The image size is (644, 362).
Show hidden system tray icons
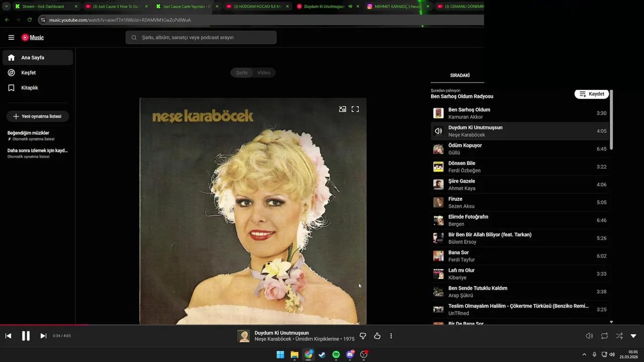click(x=584, y=354)
